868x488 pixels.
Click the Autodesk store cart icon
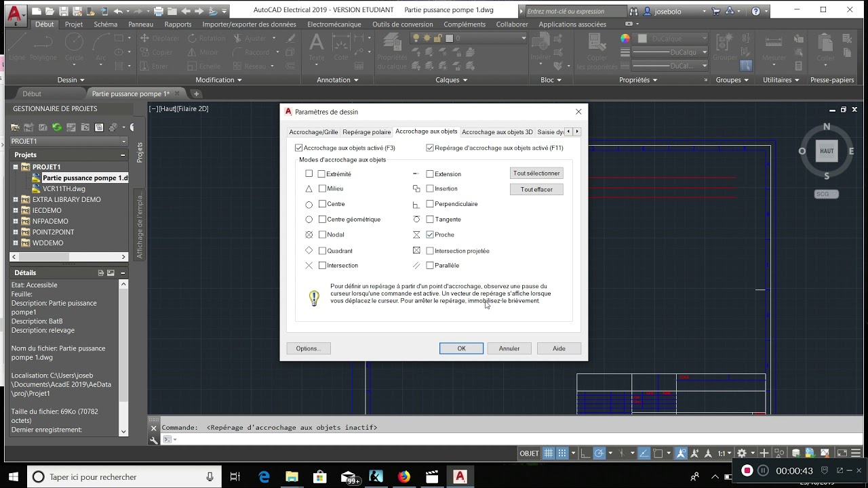click(715, 11)
